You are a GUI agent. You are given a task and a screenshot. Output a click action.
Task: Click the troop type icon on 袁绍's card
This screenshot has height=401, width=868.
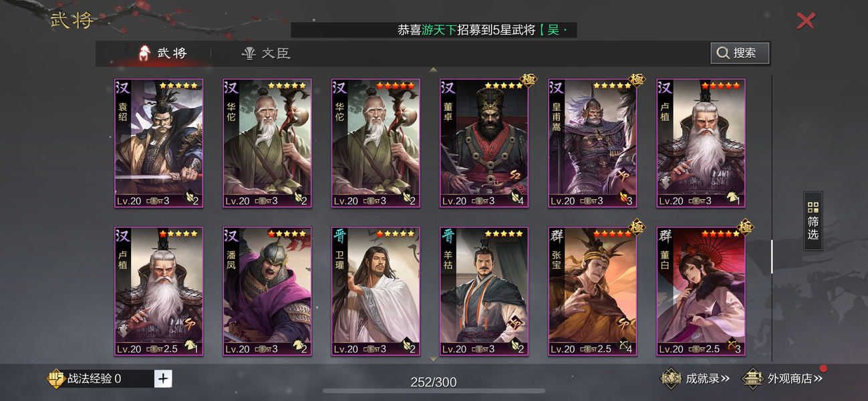(x=189, y=198)
